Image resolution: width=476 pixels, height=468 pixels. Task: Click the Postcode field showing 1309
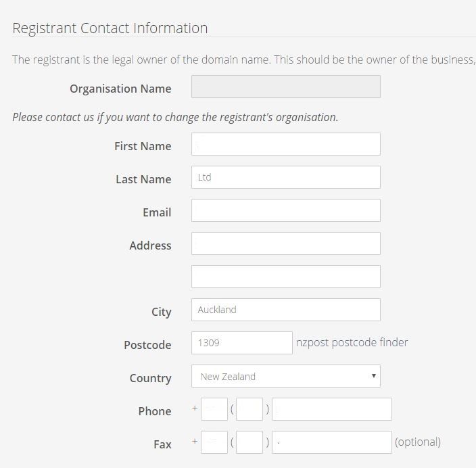pyautogui.click(x=241, y=343)
